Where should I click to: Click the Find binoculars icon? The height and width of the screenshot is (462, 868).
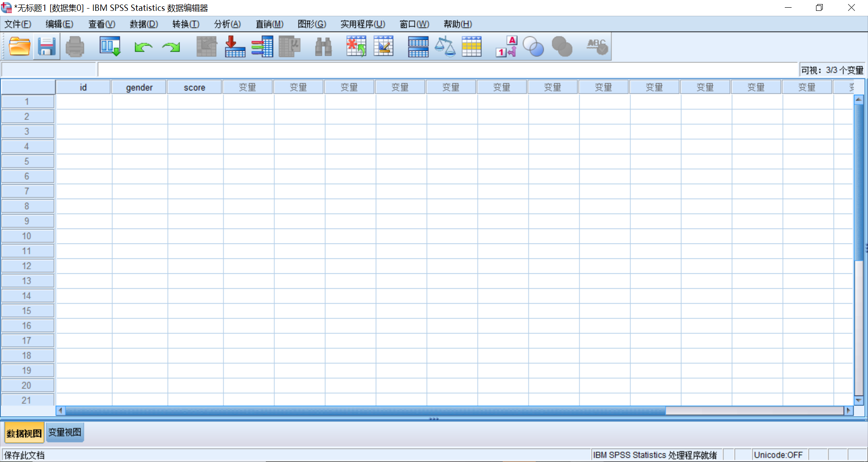pos(323,47)
